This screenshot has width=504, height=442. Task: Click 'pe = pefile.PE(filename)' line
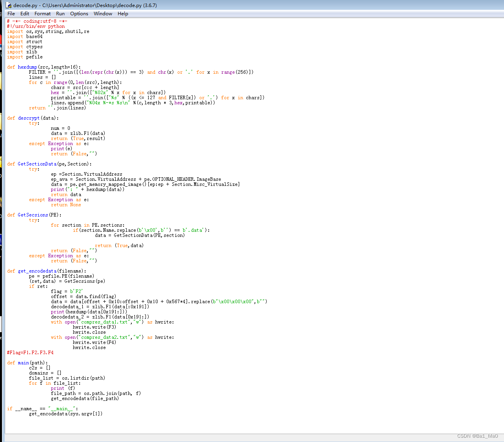coord(62,276)
